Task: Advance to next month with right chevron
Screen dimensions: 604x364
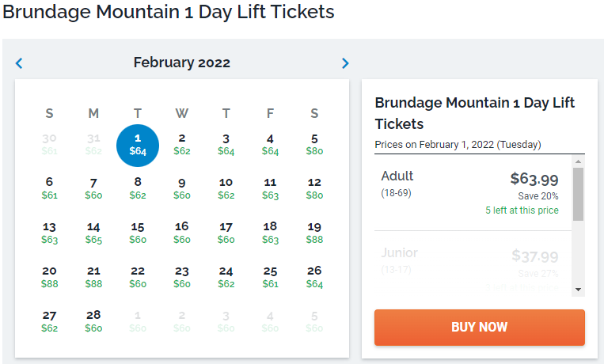Action: [x=345, y=63]
